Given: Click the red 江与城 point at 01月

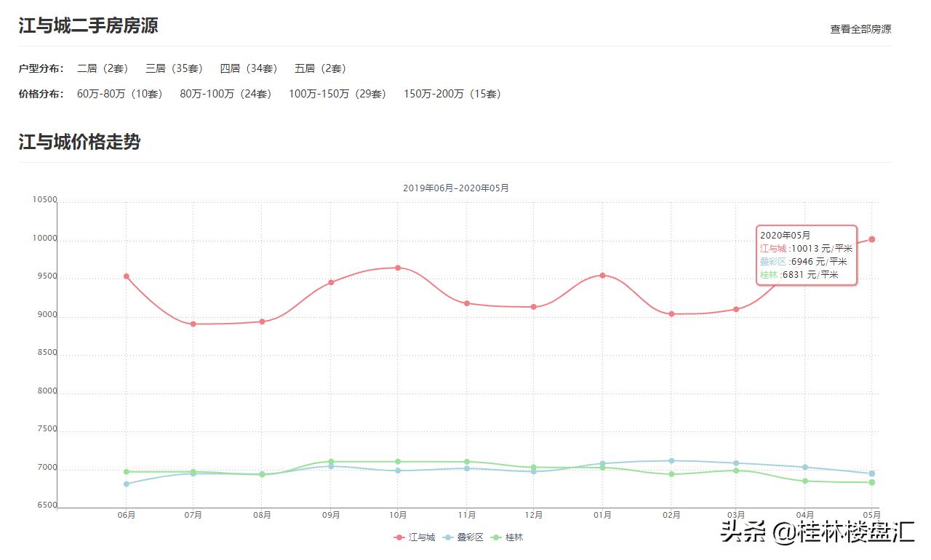Looking at the screenshot, I should [602, 275].
